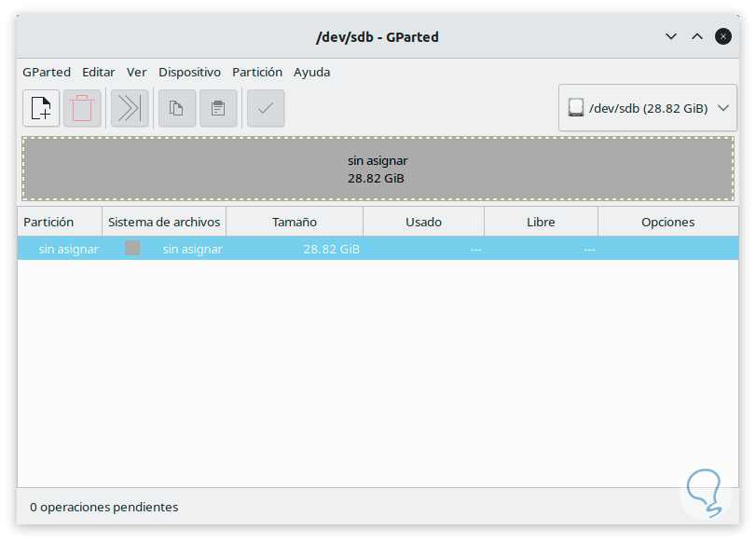Click the Paste partition clipboard icon

point(218,108)
